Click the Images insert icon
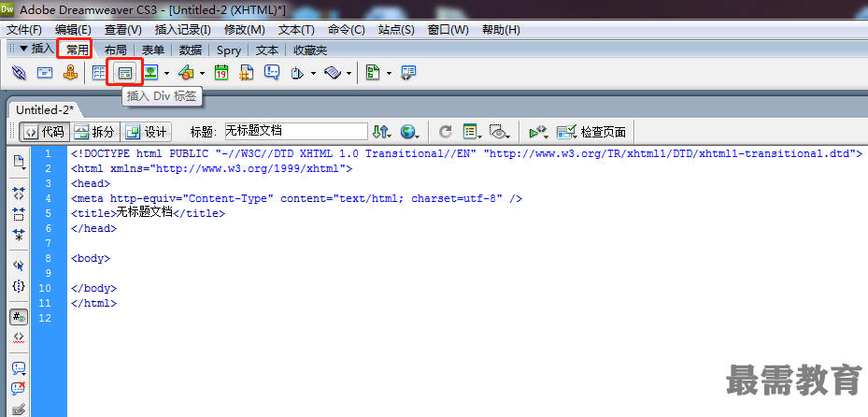The width and height of the screenshot is (868, 417). click(x=150, y=73)
